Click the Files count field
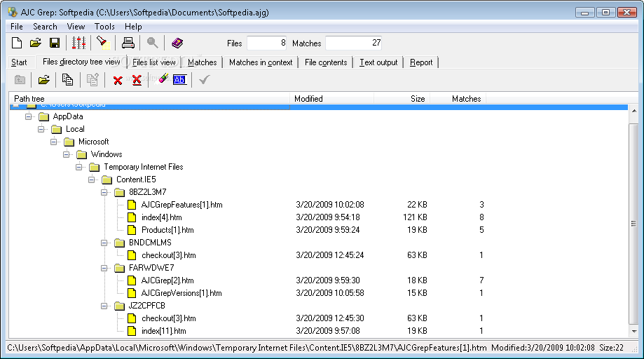Viewport: 644px width, 359px height. coord(266,43)
